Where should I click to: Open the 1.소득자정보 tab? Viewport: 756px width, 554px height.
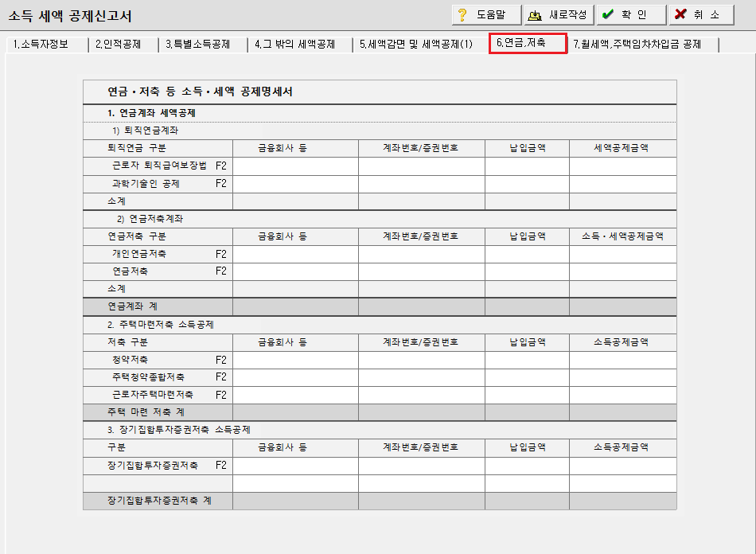click(47, 45)
